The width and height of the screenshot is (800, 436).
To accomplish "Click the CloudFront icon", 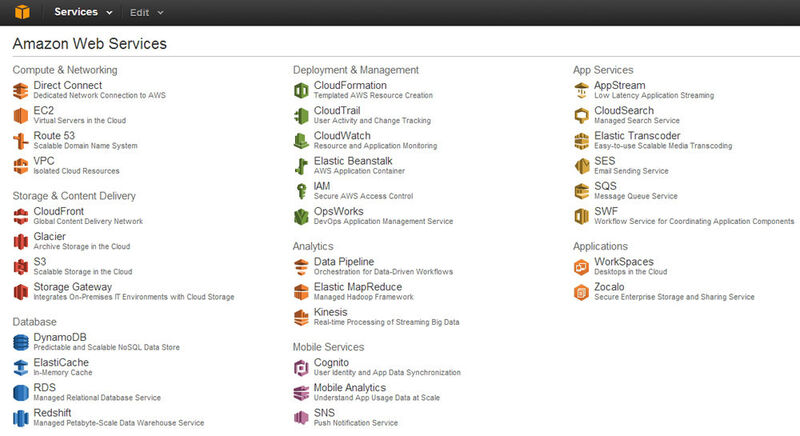I will click(x=20, y=217).
